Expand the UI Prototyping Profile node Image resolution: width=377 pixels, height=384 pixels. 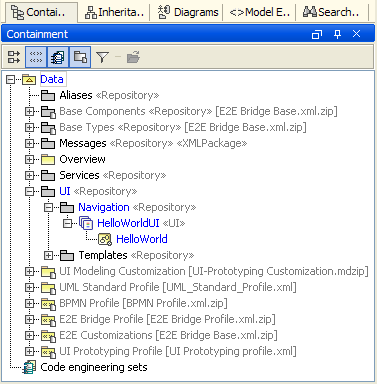click(x=30, y=351)
